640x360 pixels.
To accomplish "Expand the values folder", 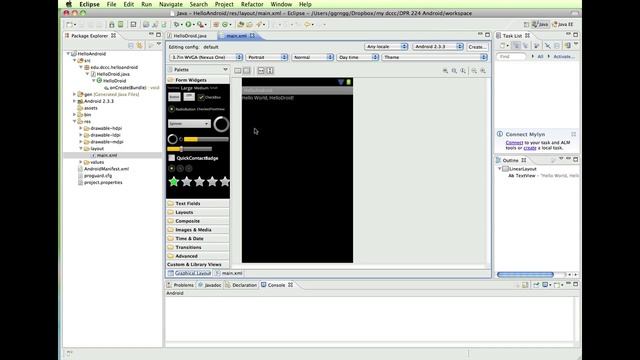I will click(81, 162).
